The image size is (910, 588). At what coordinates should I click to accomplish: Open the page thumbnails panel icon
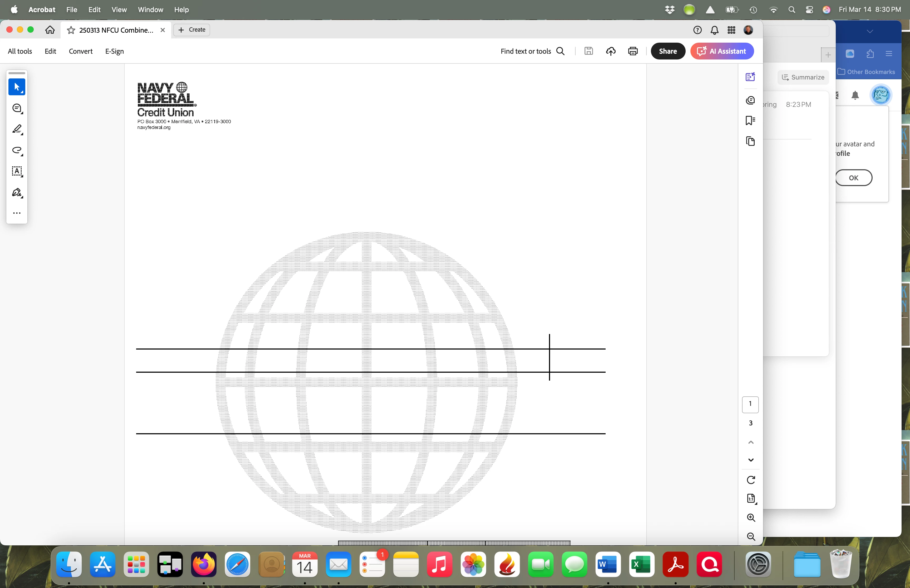click(750, 141)
